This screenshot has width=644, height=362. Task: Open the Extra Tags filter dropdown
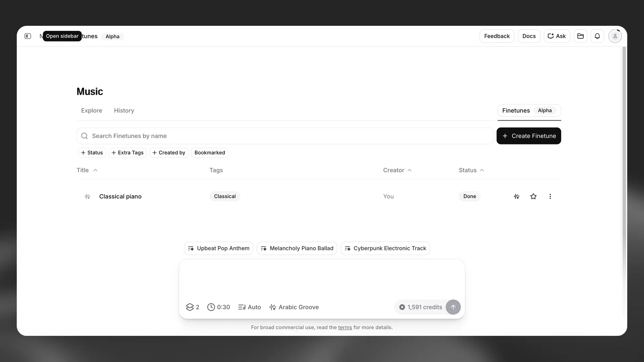click(x=127, y=153)
